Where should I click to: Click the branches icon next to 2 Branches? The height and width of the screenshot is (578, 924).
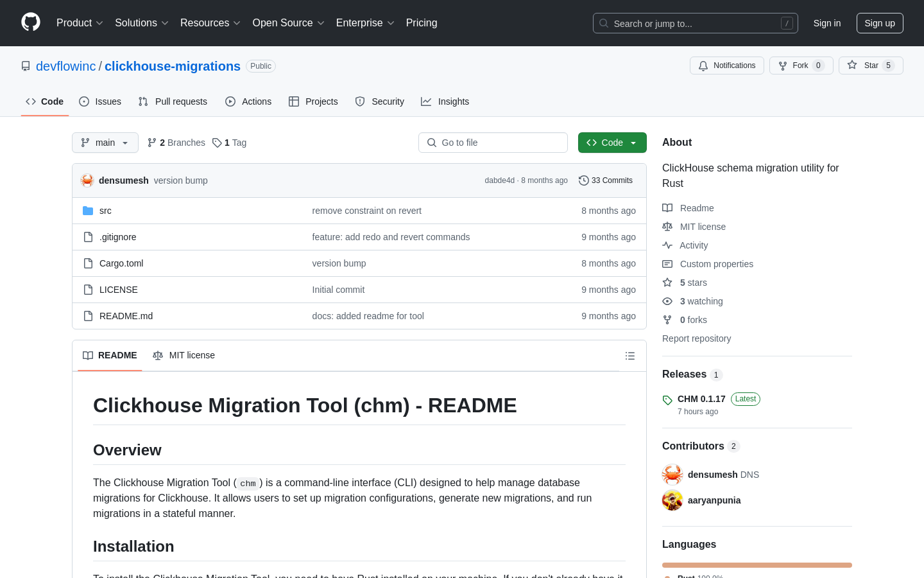coord(152,143)
